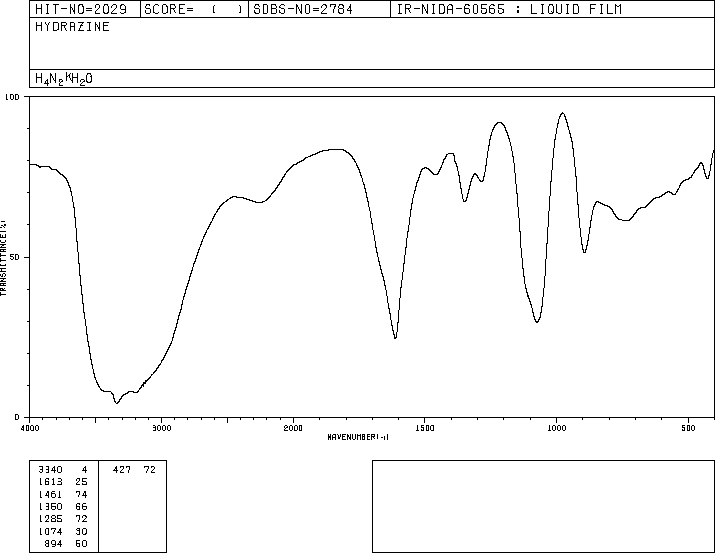715x553 pixels.
Task: Click the 4000 wavenumber axis label
Action: [30, 428]
